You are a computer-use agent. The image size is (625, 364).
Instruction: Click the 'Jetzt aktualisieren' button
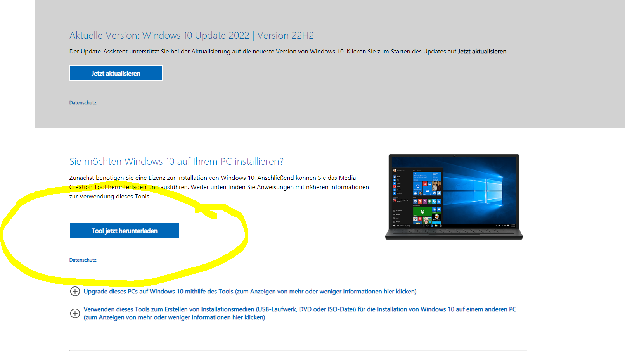point(116,73)
